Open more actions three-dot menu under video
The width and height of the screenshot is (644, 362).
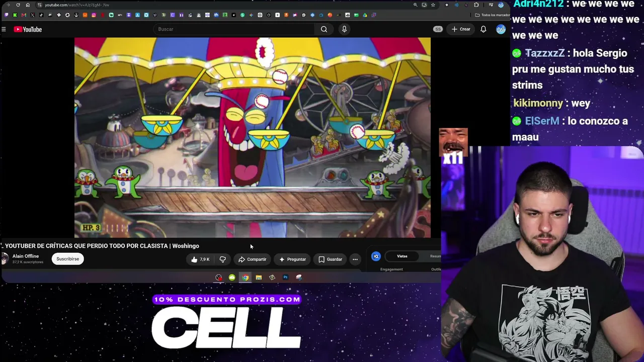(355, 259)
